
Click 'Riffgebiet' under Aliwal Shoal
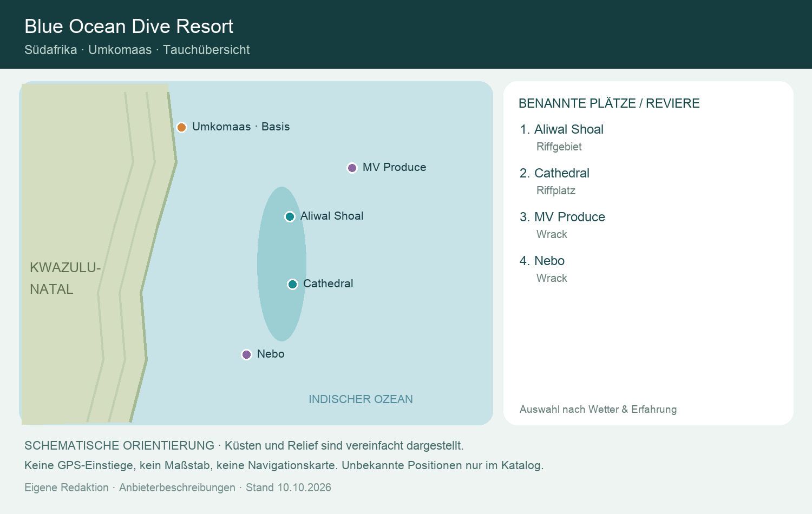tap(559, 147)
